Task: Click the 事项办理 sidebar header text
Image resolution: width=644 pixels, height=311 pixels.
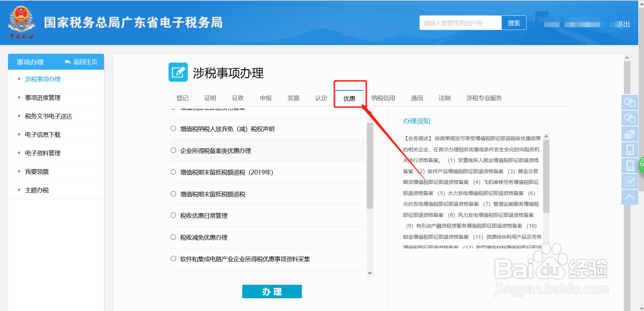Action: pyautogui.click(x=30, y=62)
